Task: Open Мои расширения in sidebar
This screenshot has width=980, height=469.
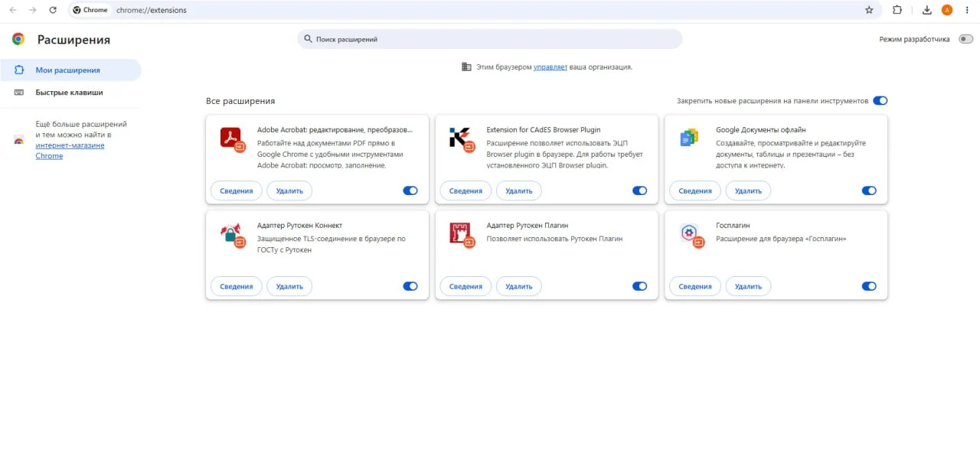Action: pyautogui.click(x=70, y=70)
